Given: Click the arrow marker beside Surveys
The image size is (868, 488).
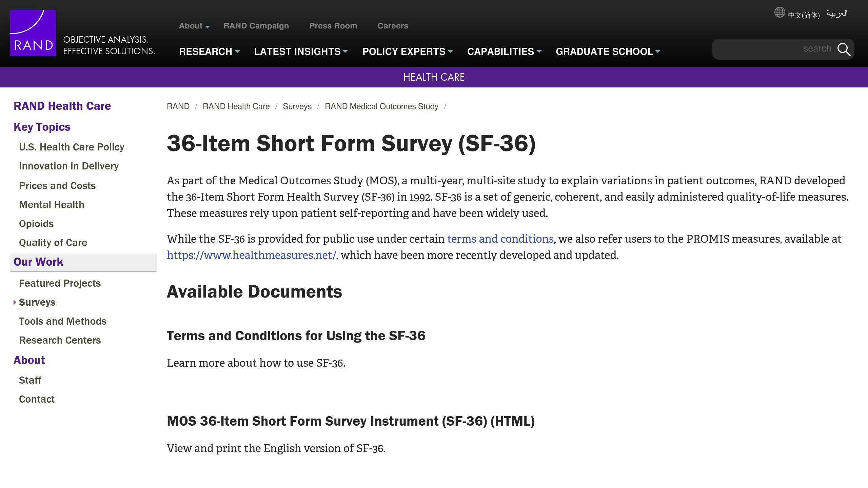Looking at the screenshot, I should point(15,302).
